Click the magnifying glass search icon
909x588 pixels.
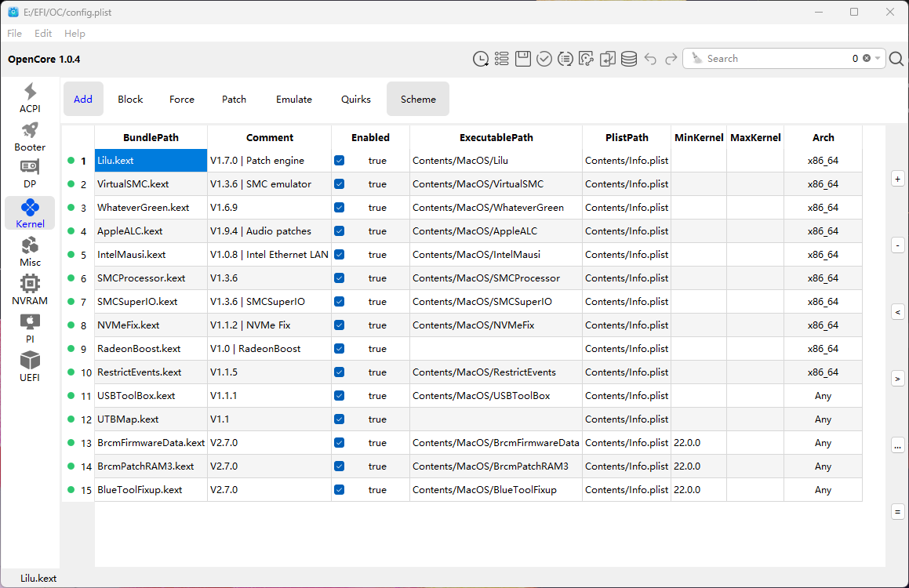point(896,59)
